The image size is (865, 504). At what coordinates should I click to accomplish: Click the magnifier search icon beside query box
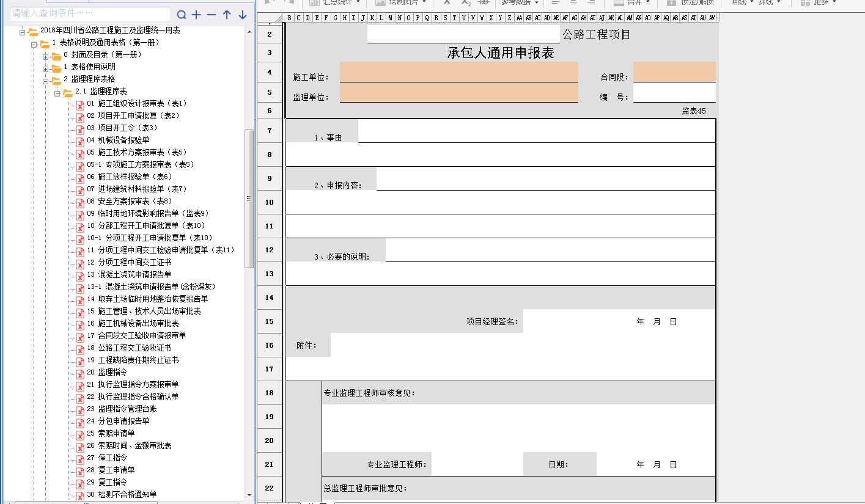click(182, 15)
